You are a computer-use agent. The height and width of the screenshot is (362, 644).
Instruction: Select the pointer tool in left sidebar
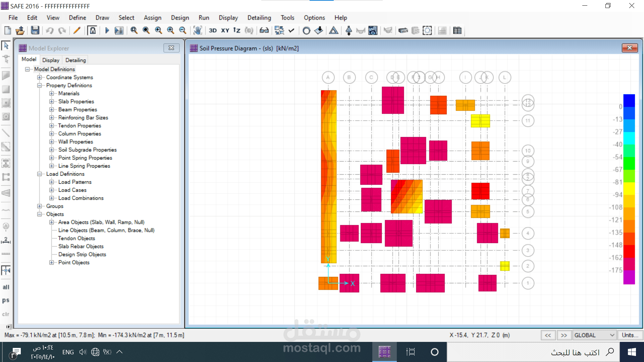(6, 46)
